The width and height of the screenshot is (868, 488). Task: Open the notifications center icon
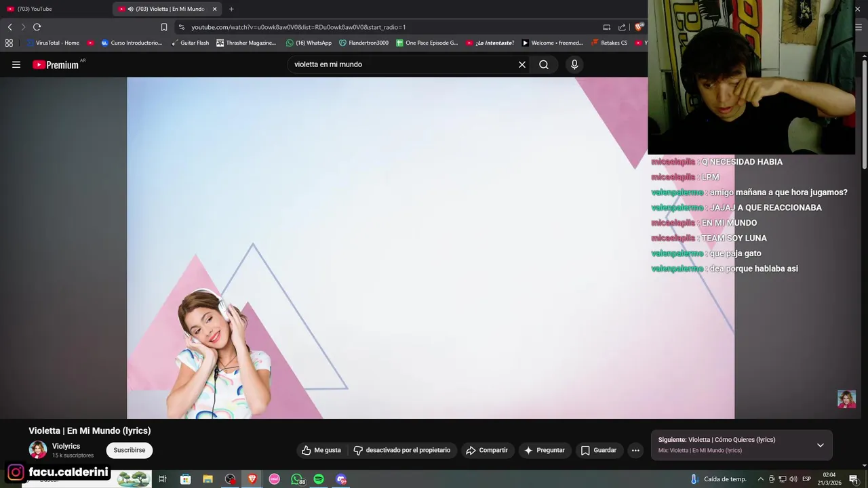pyautogui.click(x=854, y=479)
